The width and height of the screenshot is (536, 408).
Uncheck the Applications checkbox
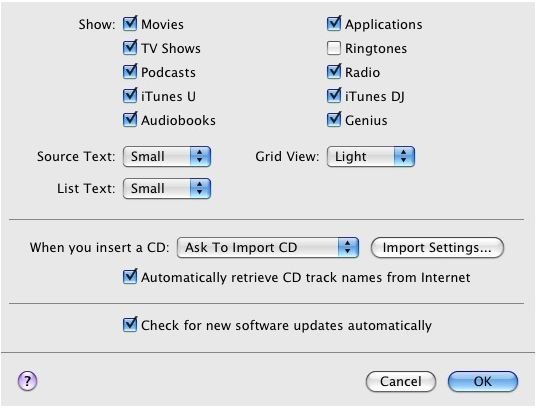[x=334, y=24]
